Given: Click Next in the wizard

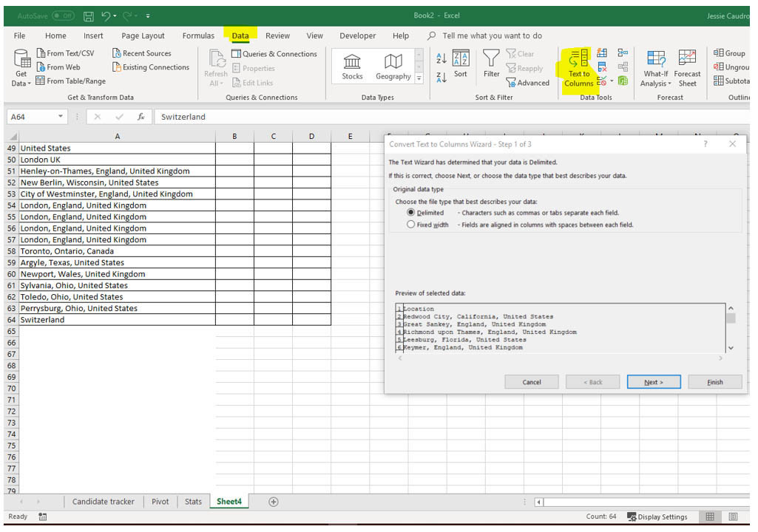Looking at the screenshot, I should [x=654, y=381].
